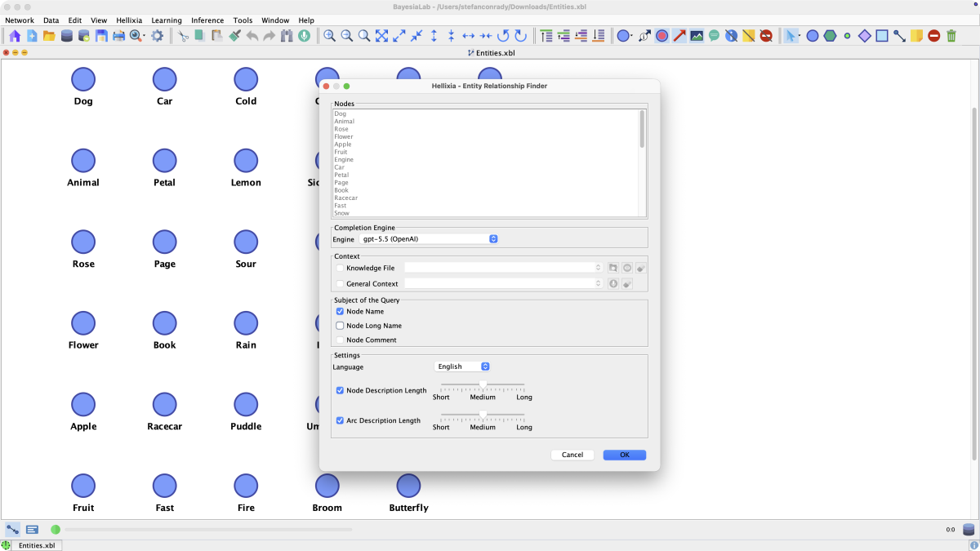Click the Zoom In magnifier icon
The height and width of the screenshot is (551, 980).
click(329, 36)
